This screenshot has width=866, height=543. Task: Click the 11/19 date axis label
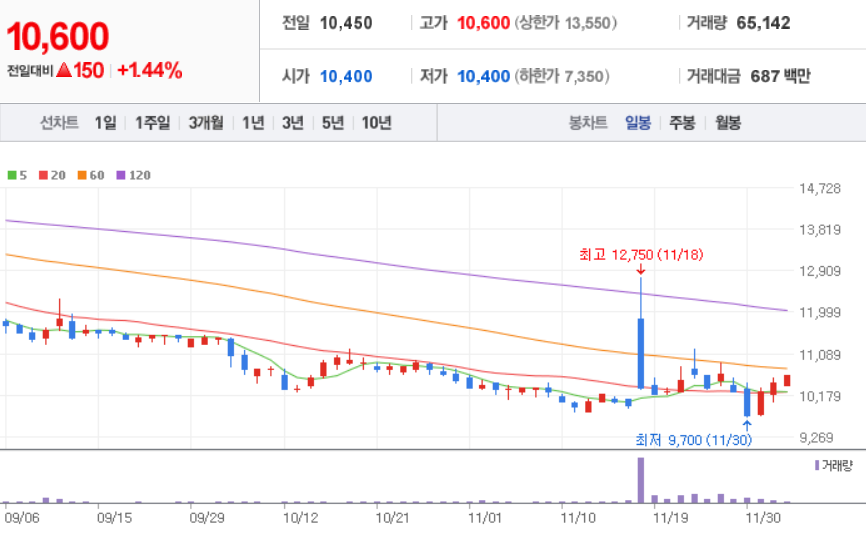(x=670, y=518)
